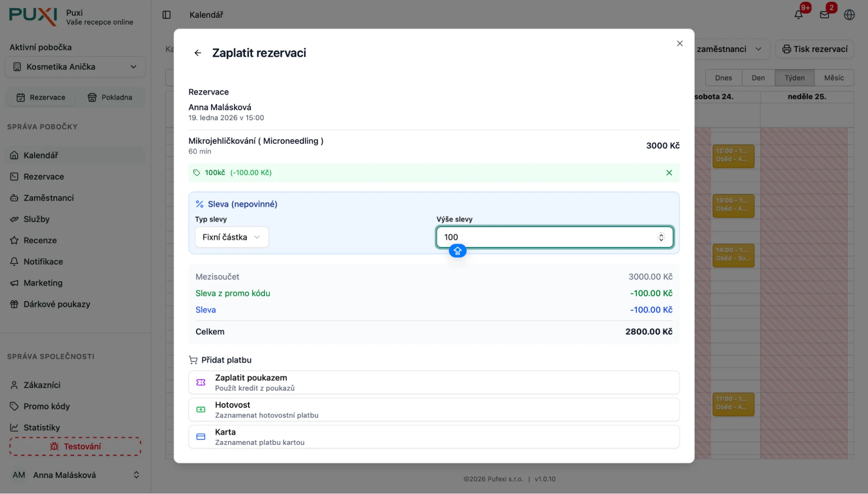The image size is (868, 494).
Task: Open Promo kódy in sidebar
Action: [x=46, y=406]
